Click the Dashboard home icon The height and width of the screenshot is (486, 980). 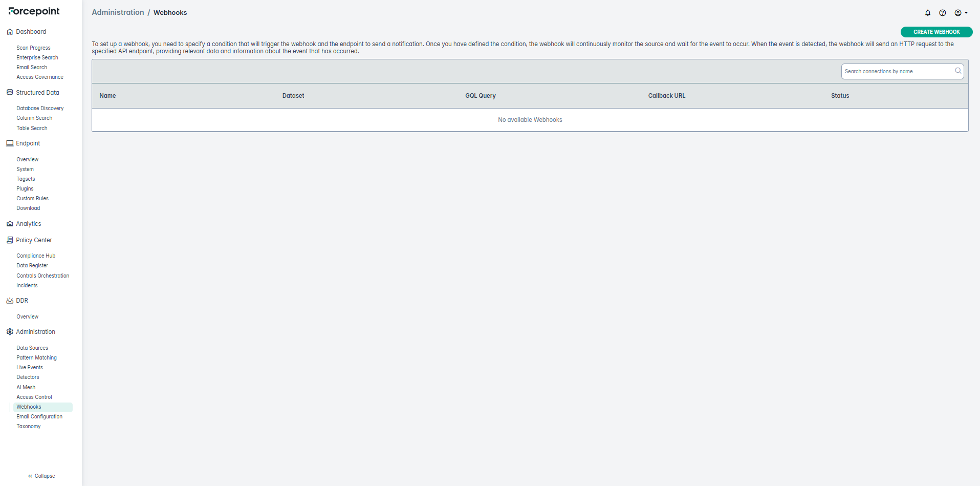pos(10,32)
